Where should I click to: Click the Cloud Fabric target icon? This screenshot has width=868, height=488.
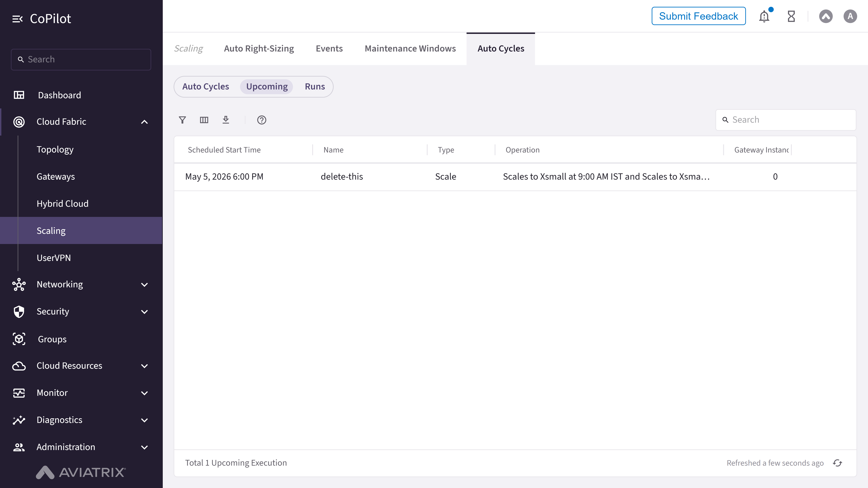pyautogui.click(x=19, y=122)
